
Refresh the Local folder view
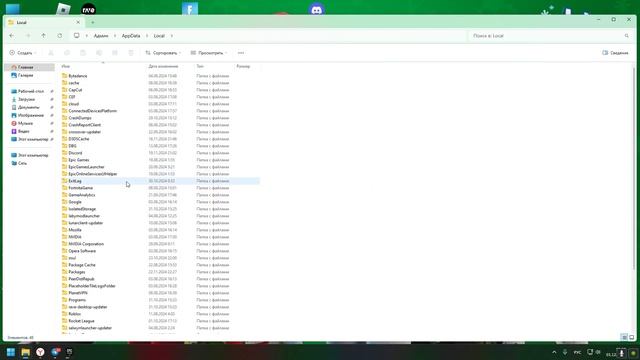pyautogui.click(x=60, y=36)
